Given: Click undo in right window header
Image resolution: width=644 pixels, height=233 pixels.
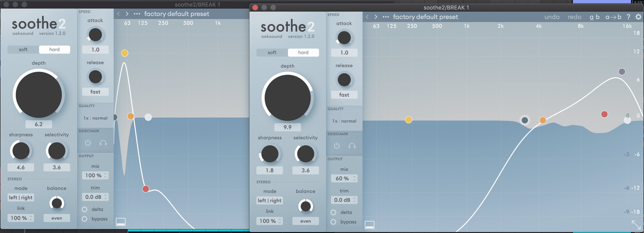Looking at the screenshot, I should coord(552,17).
